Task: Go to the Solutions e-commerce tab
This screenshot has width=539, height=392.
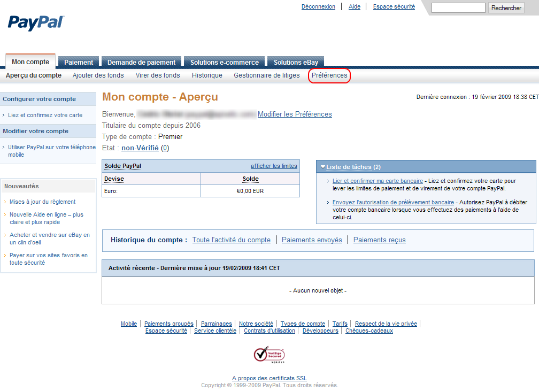Action: pos(225,62)
